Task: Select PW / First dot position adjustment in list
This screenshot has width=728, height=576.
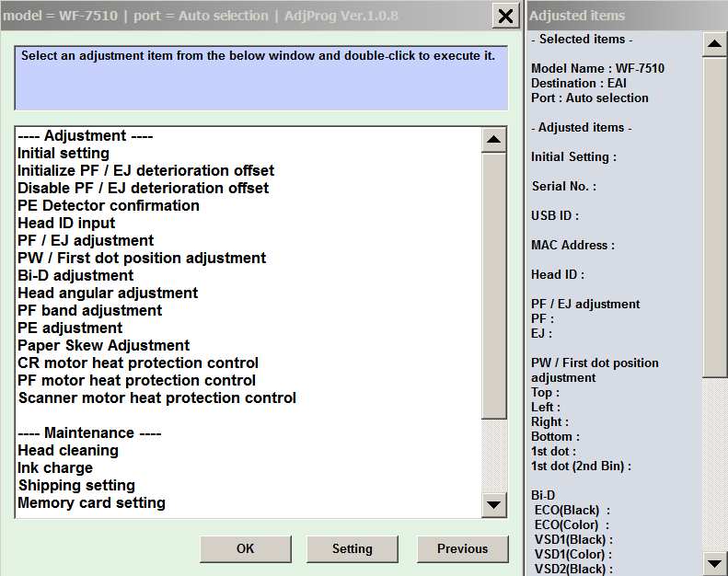Action: coord(142,258)
